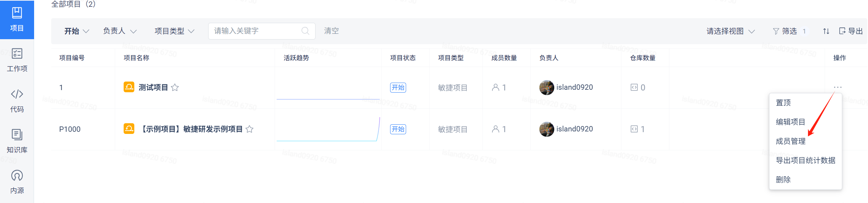Screen dimensions: 868x203
Task: Open the three-dot menu for 测试项目
Action: click(x=837, y=87)
